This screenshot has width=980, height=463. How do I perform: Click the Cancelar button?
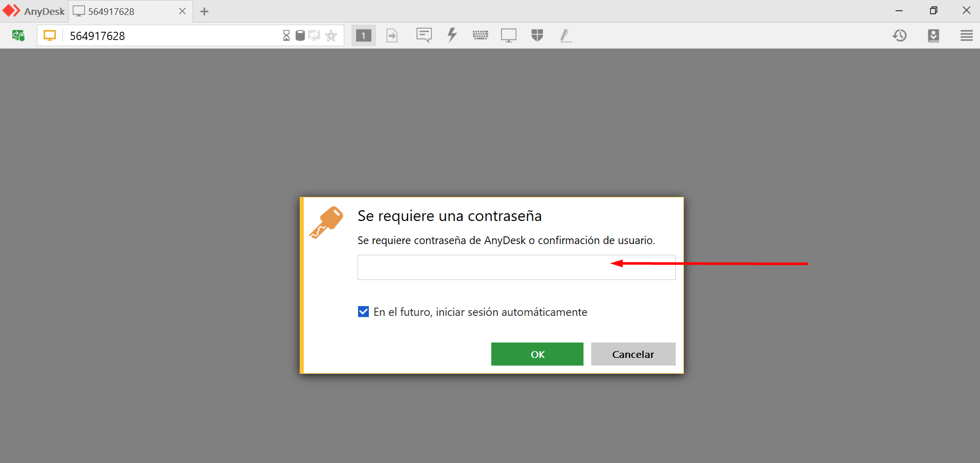coord(633,354)
